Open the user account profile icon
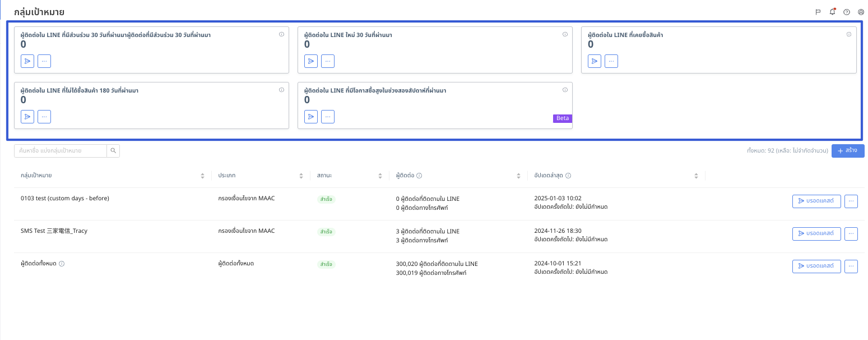Screen dimensions: 868x340 (x=861, y=12)
